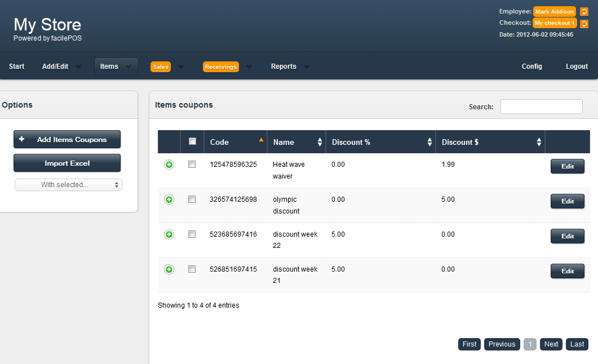Expand the olympic discount row with green plus
598x364 pixels.
169,199
